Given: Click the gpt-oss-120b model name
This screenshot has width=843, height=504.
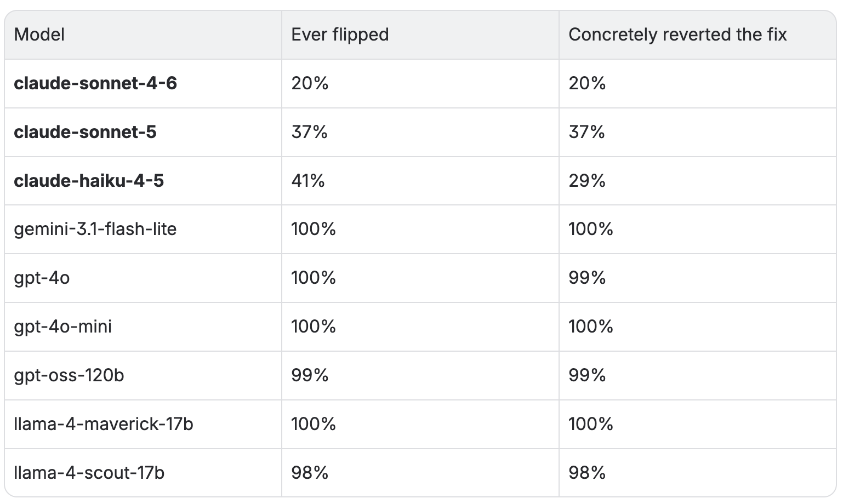Looking at the screenshot, I should [x=69, y=375].
